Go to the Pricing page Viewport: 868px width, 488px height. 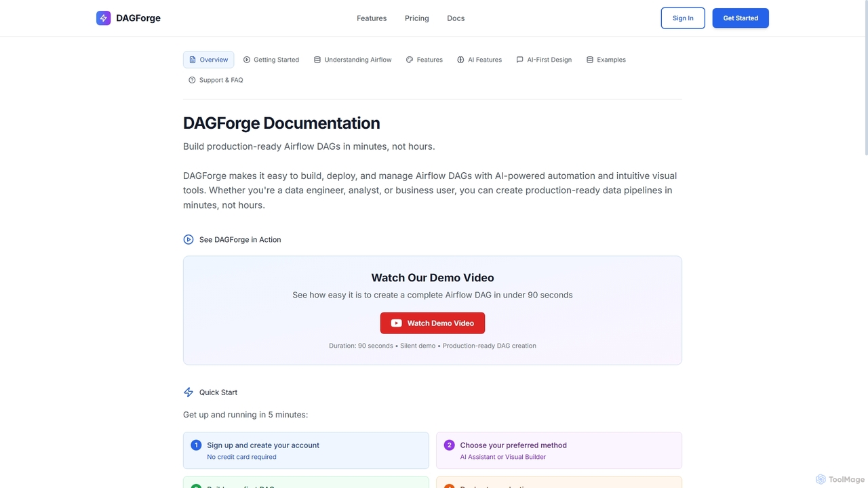(417, 18)
